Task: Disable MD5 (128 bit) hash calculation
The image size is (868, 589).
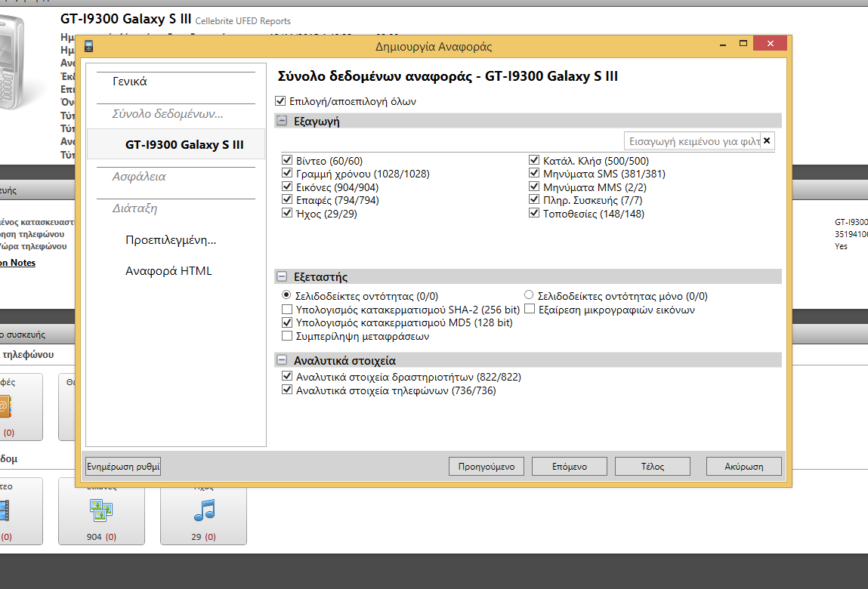Action: coord(287,322)
